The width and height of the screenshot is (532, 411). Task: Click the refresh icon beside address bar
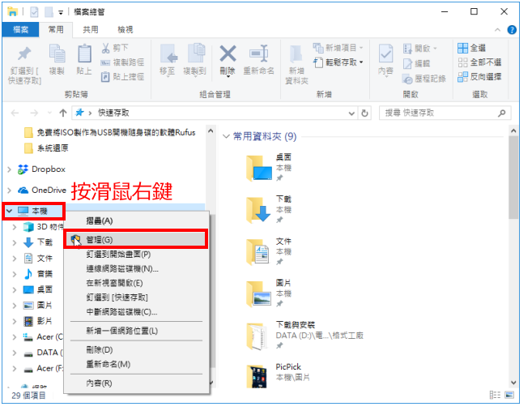click(x=364, y=113)
